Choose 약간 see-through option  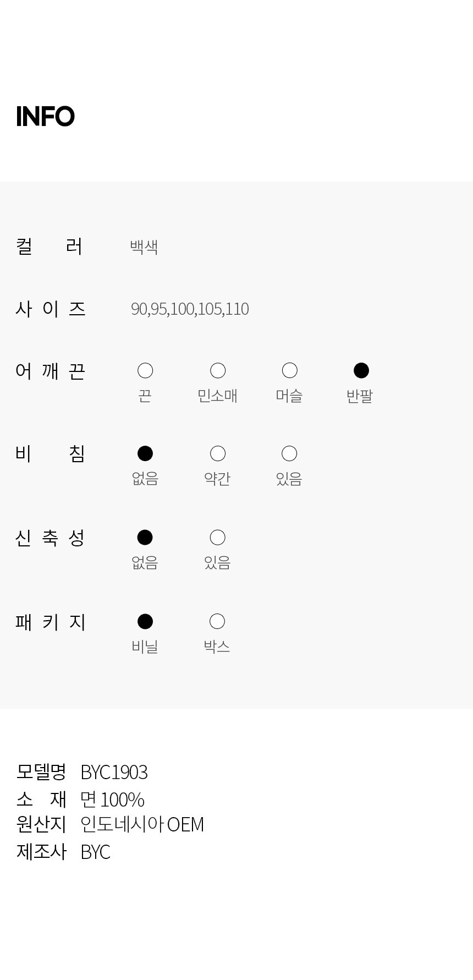pos(218,453)
